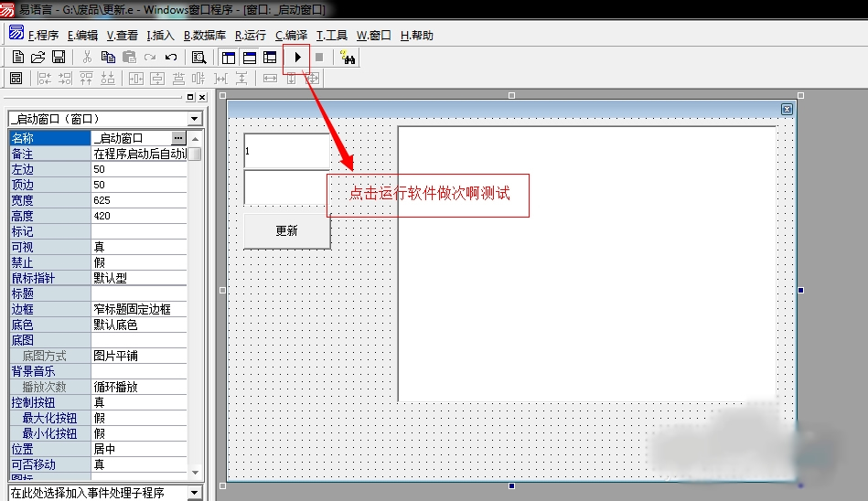Select the 鼠标指针 value 默认型
868x501 pixels.
click(x=139, y=278)
